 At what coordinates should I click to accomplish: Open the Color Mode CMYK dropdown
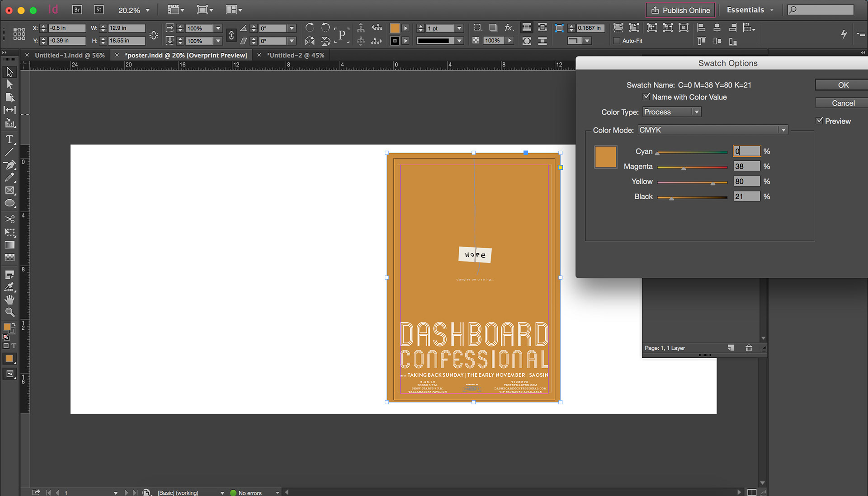coord(713,130)
